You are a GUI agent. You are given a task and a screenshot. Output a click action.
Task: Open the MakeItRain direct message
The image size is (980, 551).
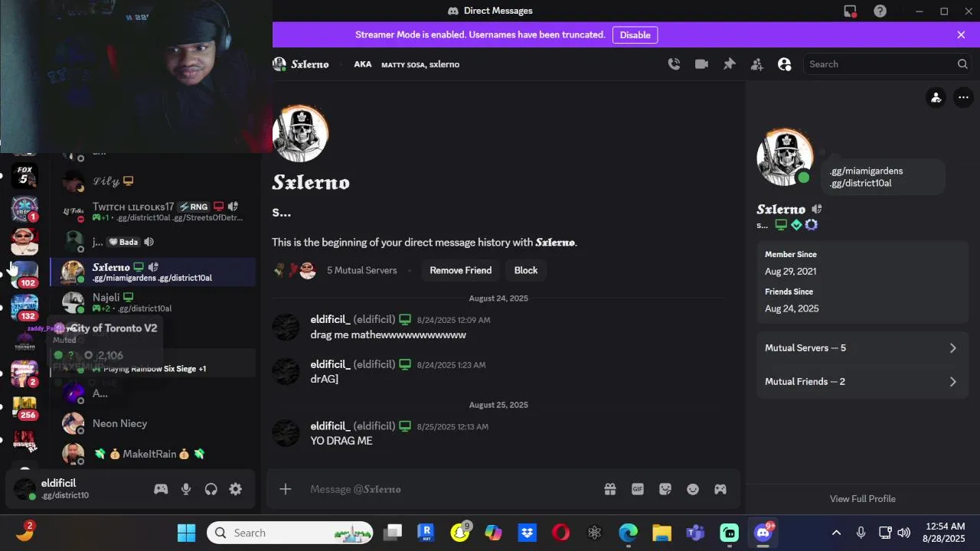tap(153, 454)
